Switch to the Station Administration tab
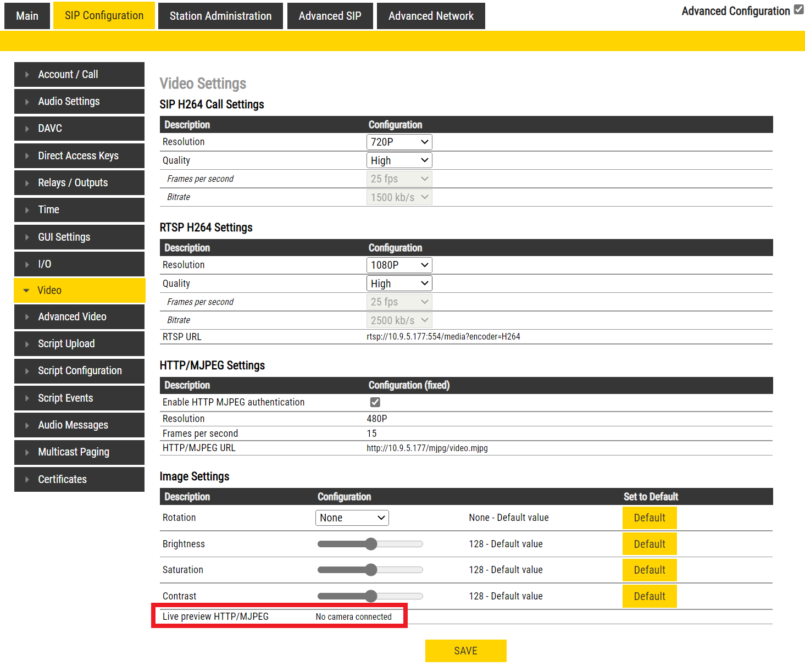Screen dimensions: 805x672 [220, 16]
